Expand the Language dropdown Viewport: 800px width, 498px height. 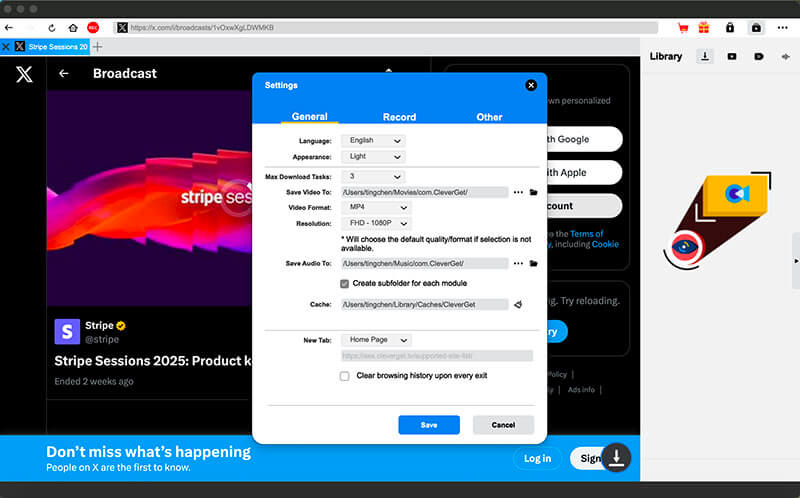tap(373, 140)
